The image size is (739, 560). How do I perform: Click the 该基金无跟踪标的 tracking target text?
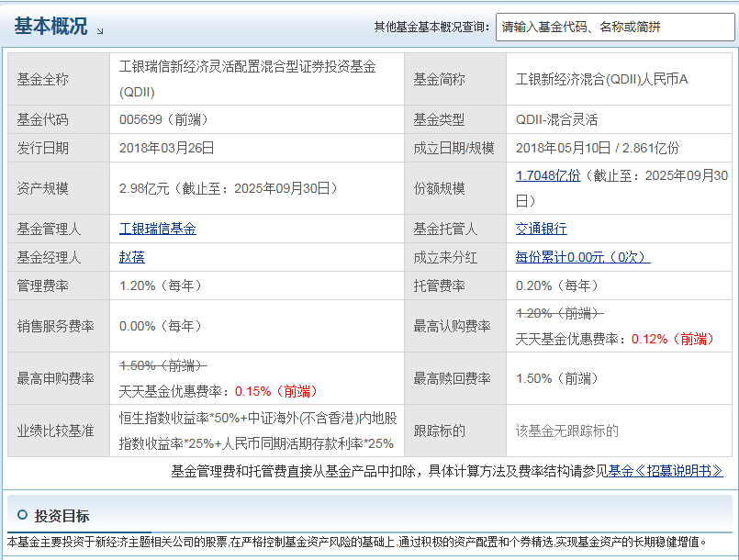click(x=567, y=431)
